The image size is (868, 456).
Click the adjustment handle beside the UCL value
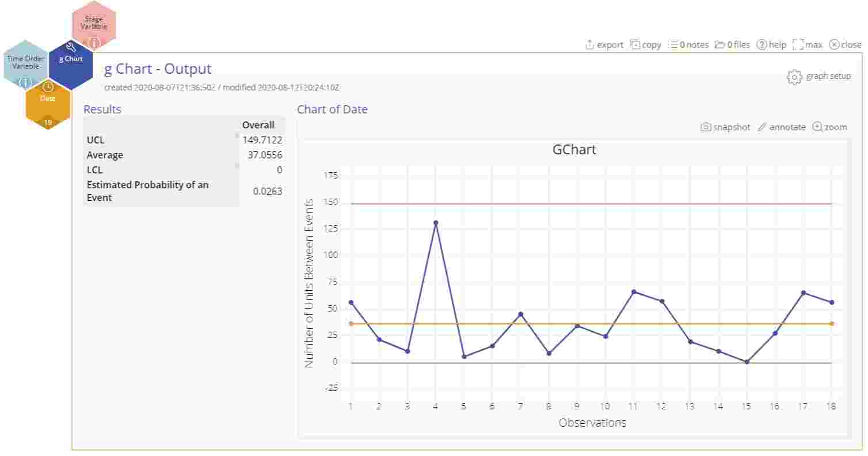(236, 135)
